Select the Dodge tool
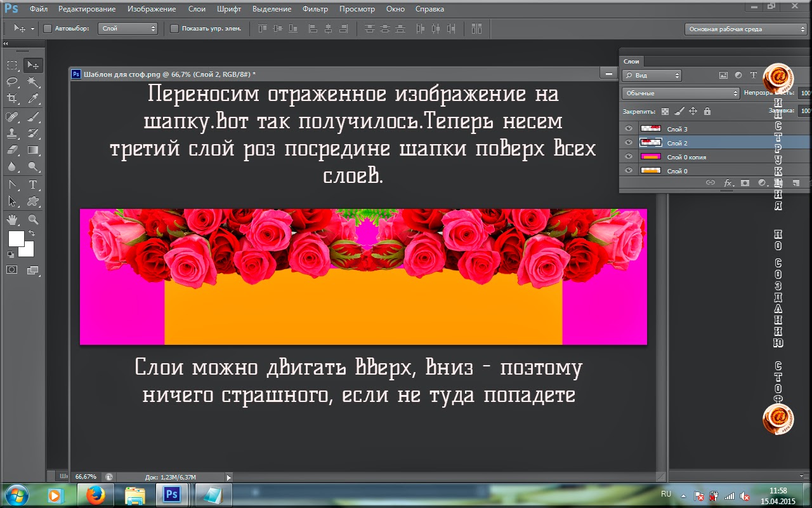Image resolution: width=812 pixels, height=508 pixels. click(33, 166)
